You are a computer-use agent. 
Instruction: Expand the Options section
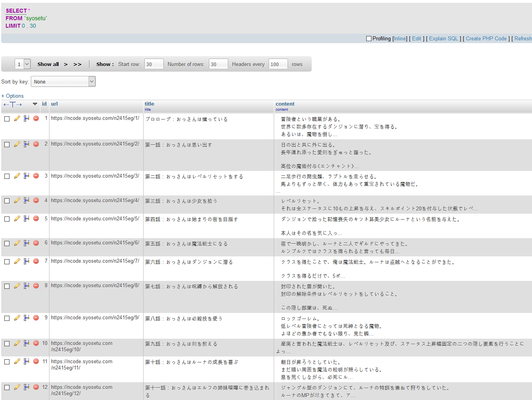click(13, 96)
